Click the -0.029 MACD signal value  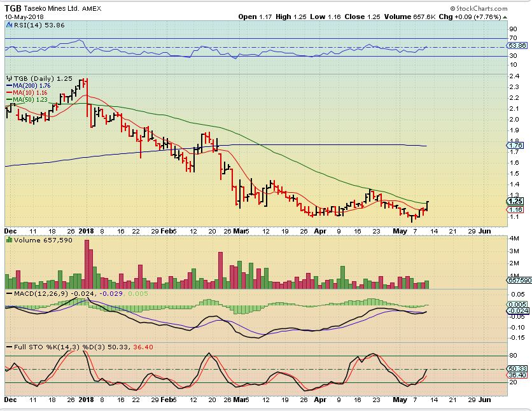(x=111, y=293)
